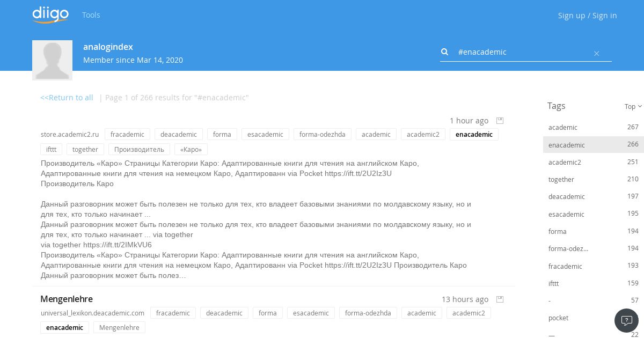The image size is (644, 338).
Task: Click forma tag on first bookmark
Action: pyautogui.click(x=222, y=134)
